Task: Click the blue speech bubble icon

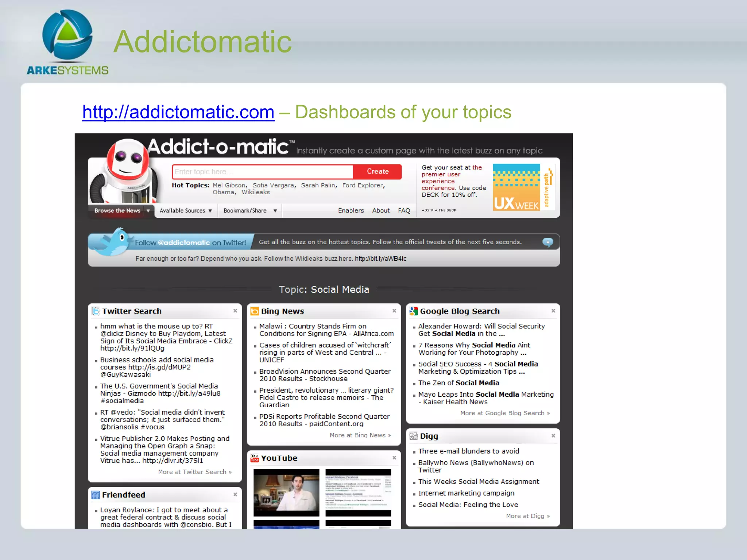Action: click(x=547, y=242)
